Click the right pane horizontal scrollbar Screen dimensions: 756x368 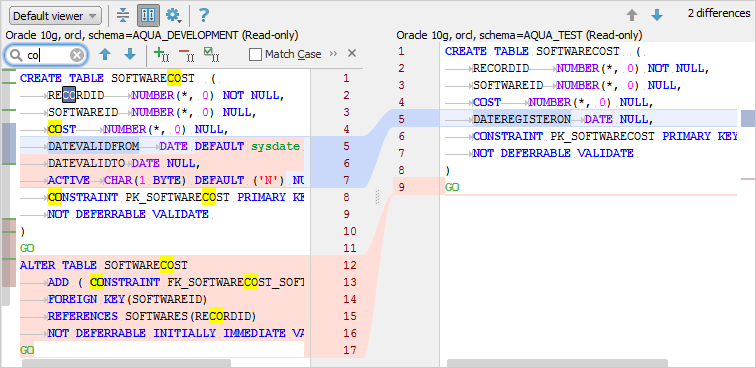[557, 363]
